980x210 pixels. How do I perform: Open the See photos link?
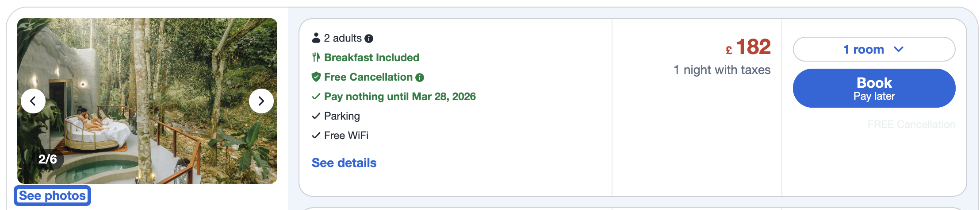[x=53, y=196]
